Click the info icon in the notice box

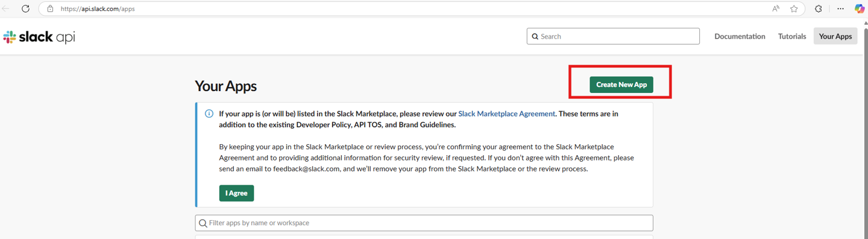(x=209, y=113)
